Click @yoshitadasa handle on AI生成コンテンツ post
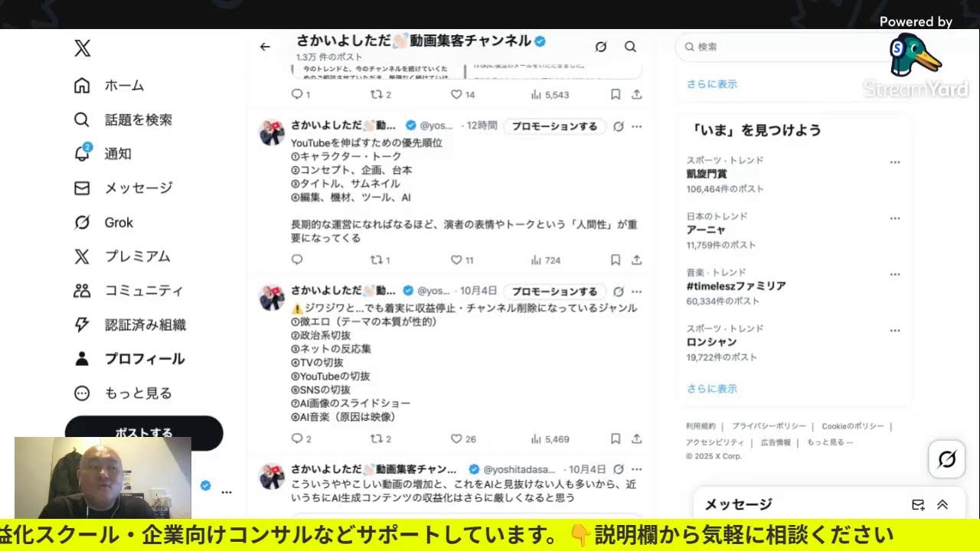Viewport: 980px width, 551px height. tap(520, 469)
